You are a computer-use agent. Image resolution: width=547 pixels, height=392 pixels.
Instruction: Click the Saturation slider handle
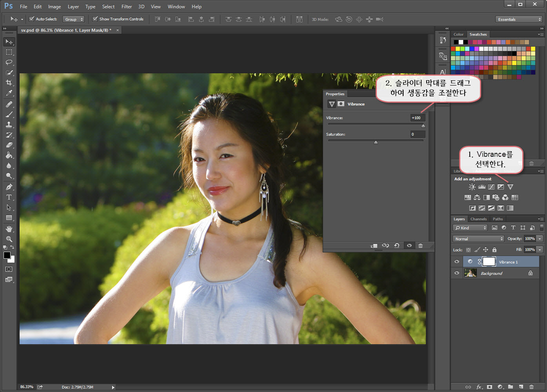pos(376,142)
